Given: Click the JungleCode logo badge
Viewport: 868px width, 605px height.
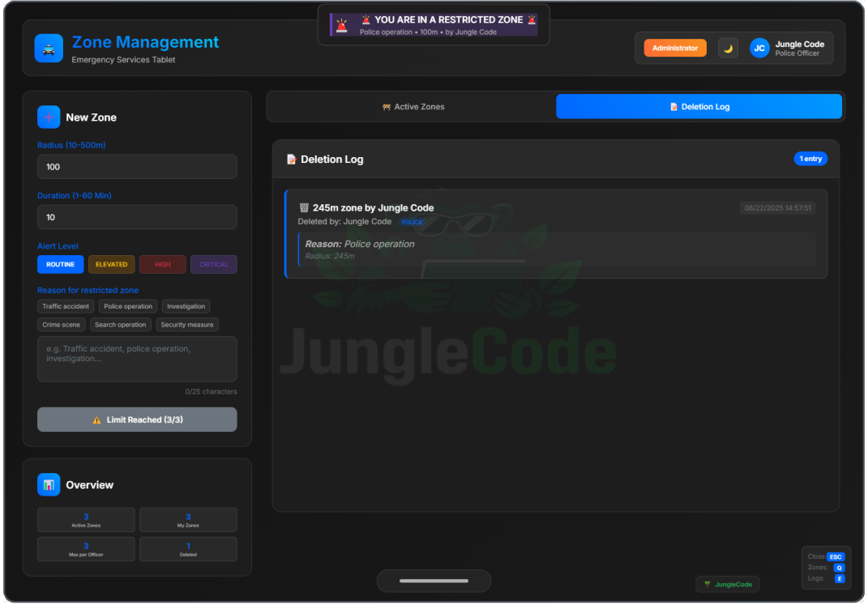Looking at the screenshot, I should [x=728, y=584].
